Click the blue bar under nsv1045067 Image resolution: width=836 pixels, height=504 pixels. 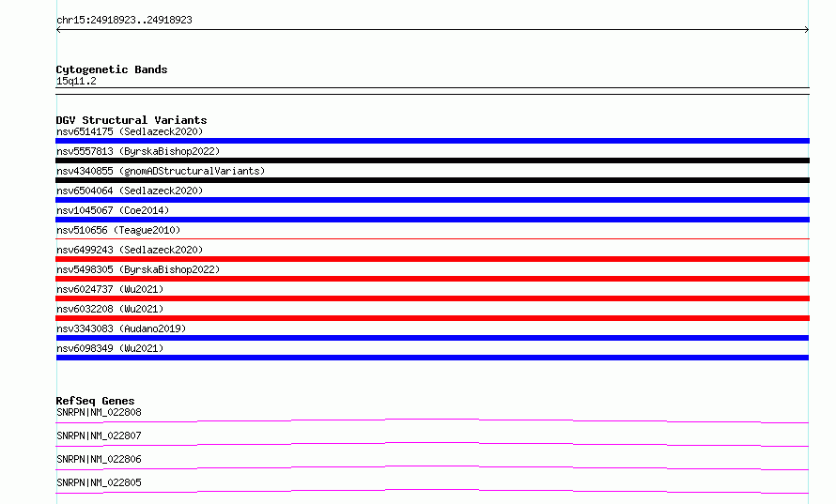432,220
